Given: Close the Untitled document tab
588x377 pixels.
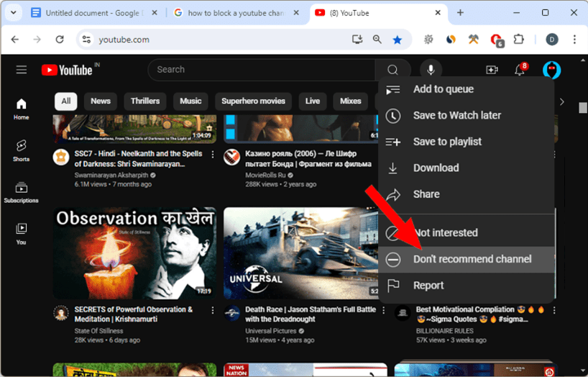Looking at the screenshot, I should [154, 13].
